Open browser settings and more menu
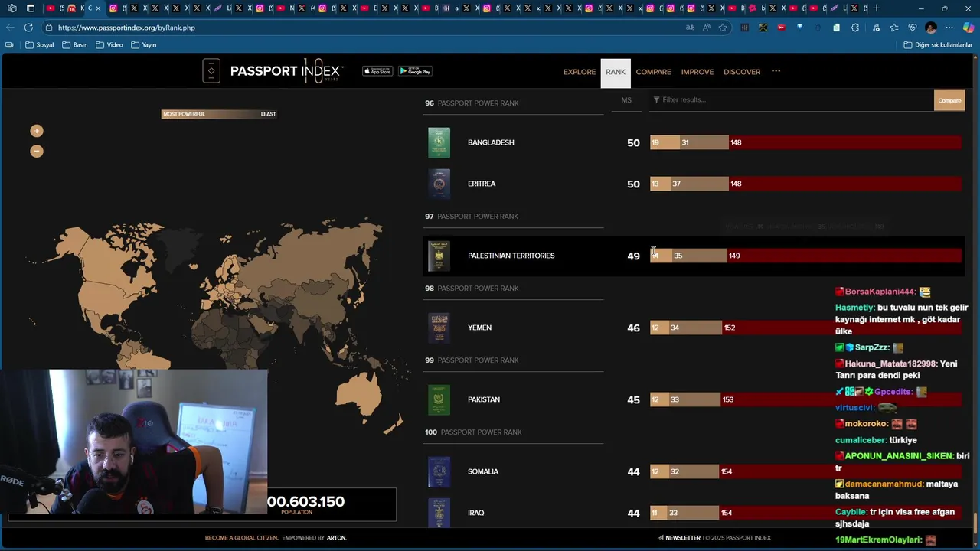The image size is (980, 551). click(x=950, y=28)
